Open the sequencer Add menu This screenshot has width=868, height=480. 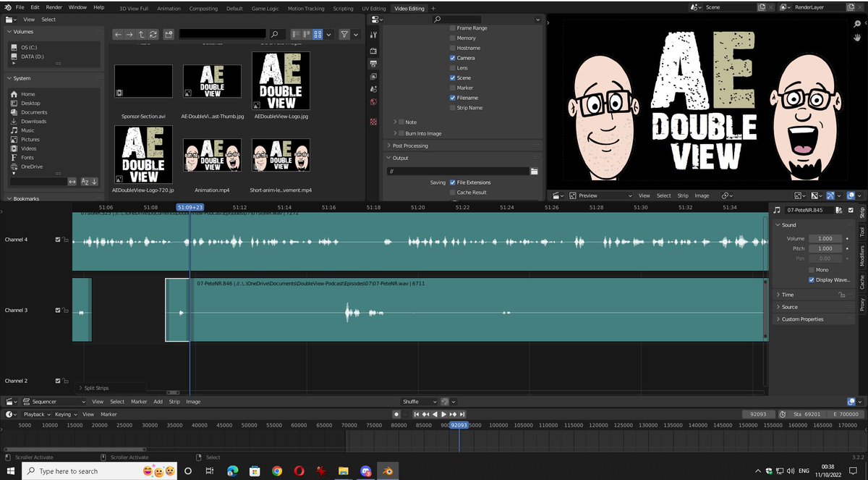(x=158, y=401)
